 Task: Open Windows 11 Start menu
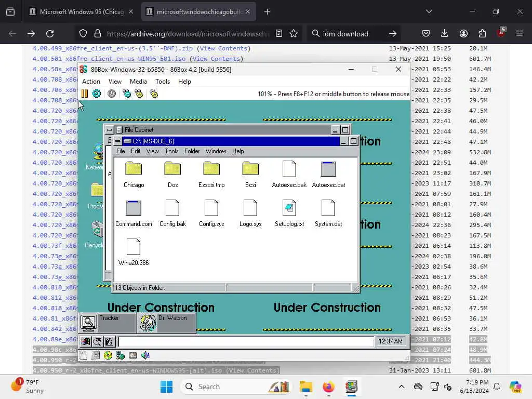tap(166, 387)
